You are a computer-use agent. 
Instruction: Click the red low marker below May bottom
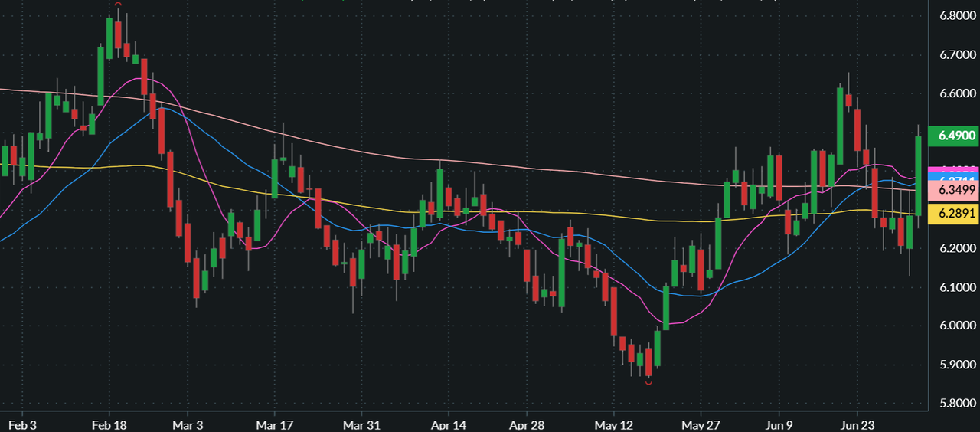pos(648,382)
